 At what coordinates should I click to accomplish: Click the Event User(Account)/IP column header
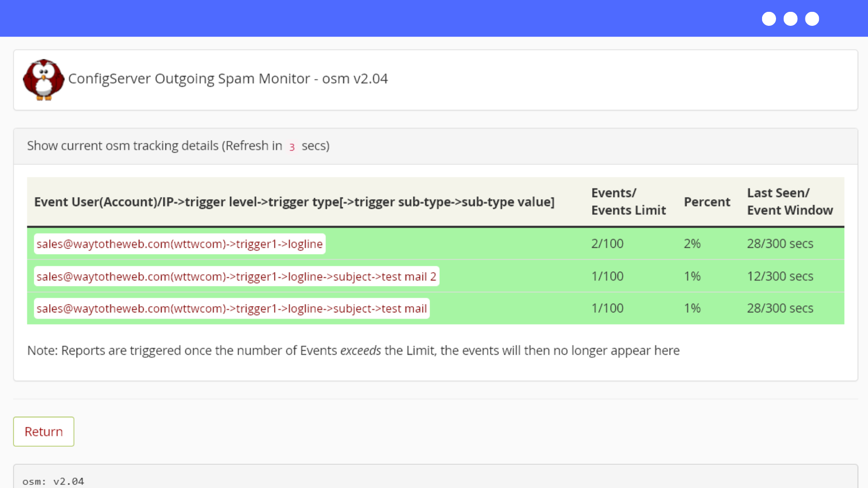[x=294, y=202]
